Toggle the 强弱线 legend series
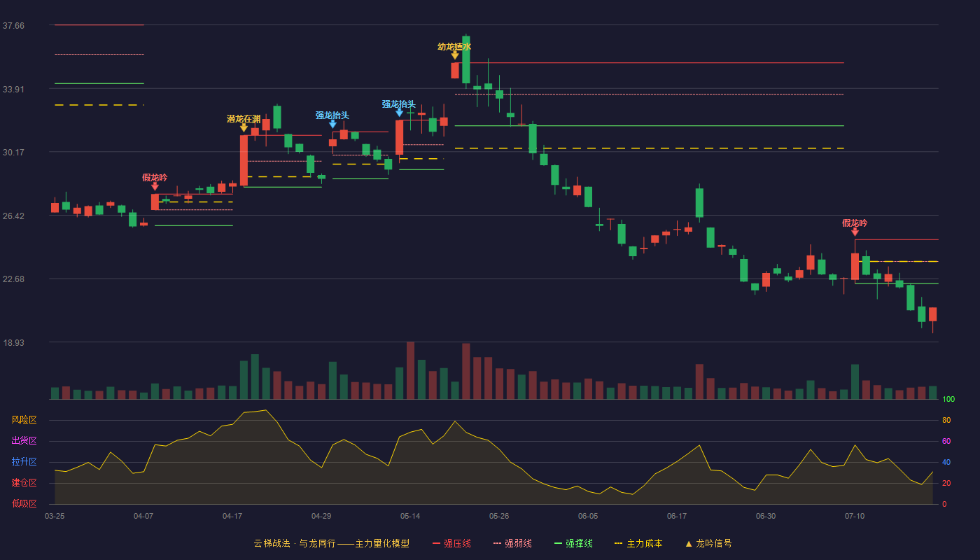 (x=512, y=544)
